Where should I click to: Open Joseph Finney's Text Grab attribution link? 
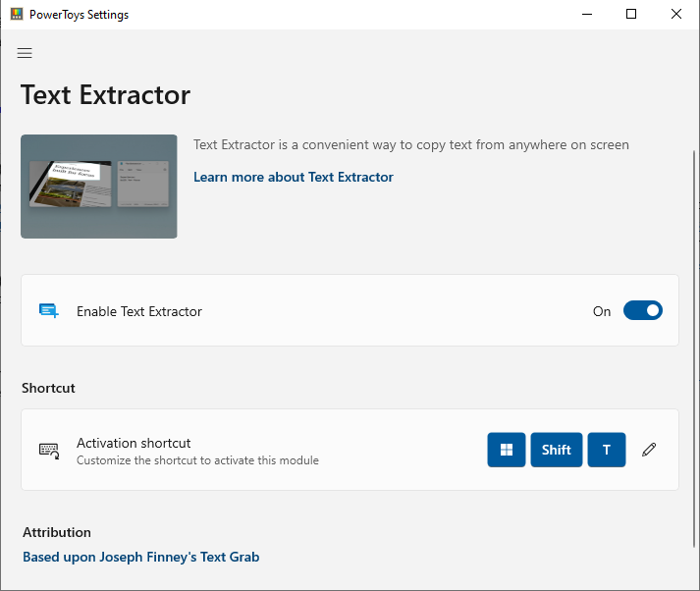click(x=141, y=557)
